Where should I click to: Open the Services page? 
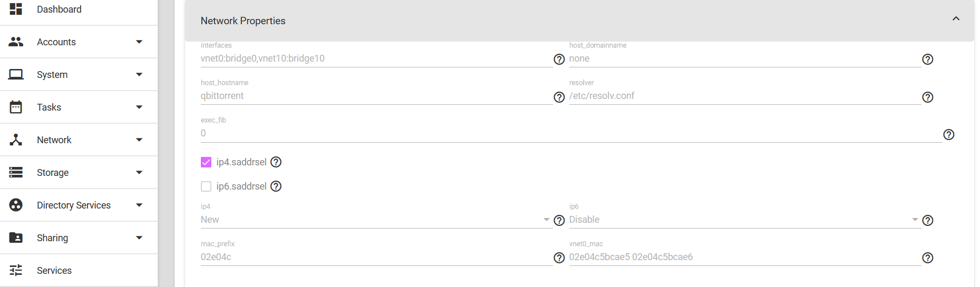[54, 271]
